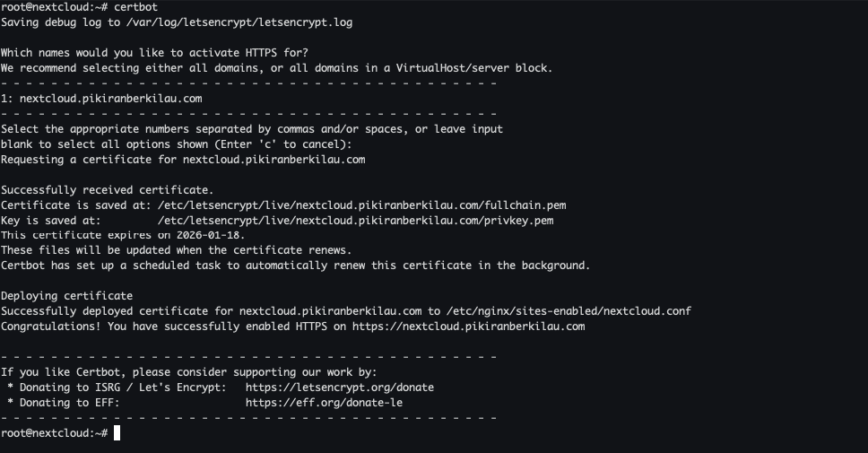Screen dimensions: 868x453
Task: Click "Successfully received certificate." message
Action: 108,190
